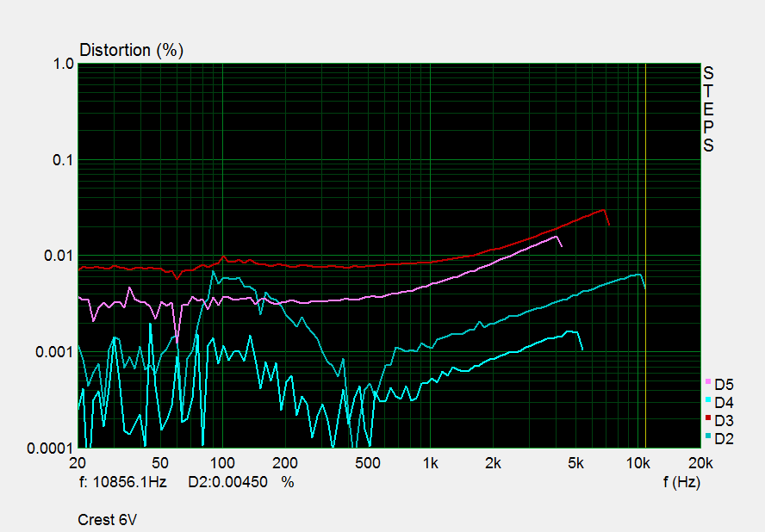765x532 pixels.
Task: Click the 20k x-axis tick label
Action: point(700,463)
